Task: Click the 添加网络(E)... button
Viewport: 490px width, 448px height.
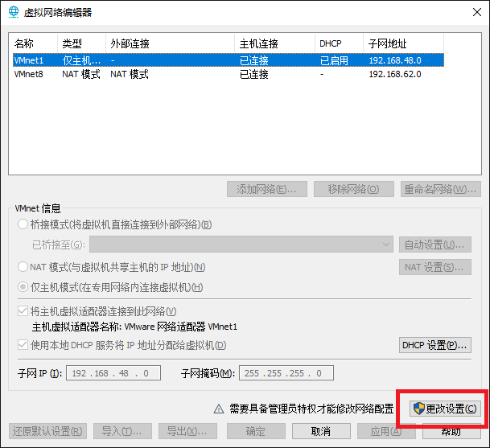Action: [x=267, y=189]
